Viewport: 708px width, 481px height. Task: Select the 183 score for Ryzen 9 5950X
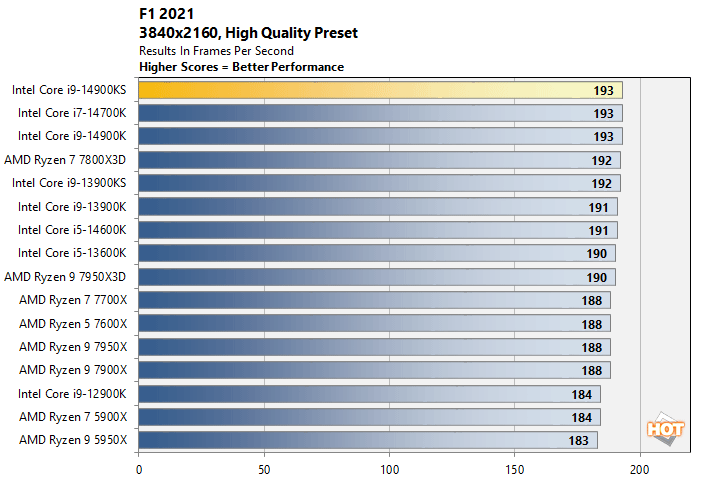(x=578, y=441)
